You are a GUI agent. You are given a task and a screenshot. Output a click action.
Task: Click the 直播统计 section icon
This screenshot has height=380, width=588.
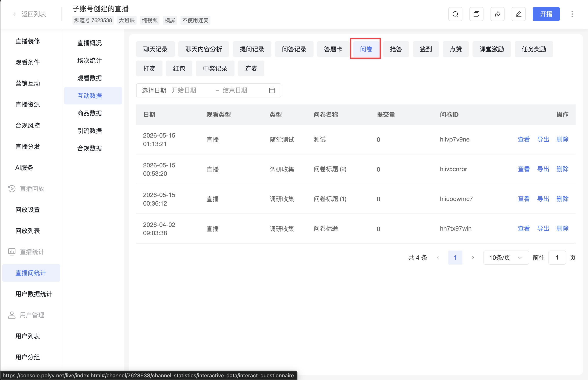point(12,252)
